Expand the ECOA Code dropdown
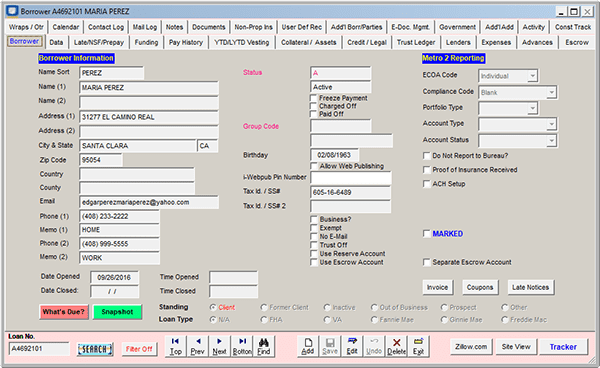The image size is (600, 368). [532, 76]
